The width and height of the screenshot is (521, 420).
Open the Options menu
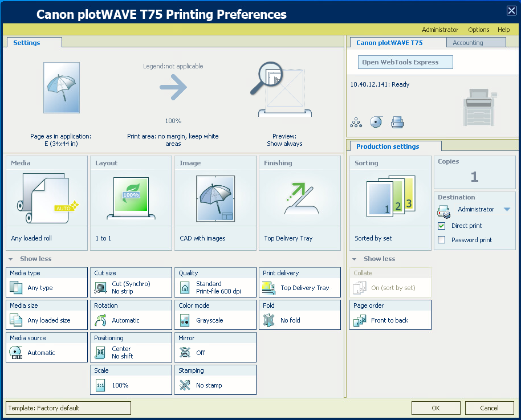click(478, 30)
